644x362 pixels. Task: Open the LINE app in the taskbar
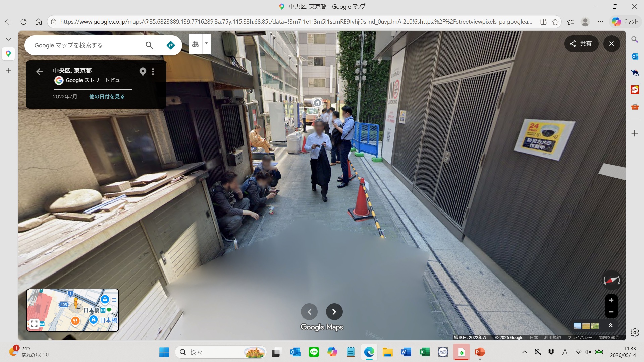pos(314,352)
